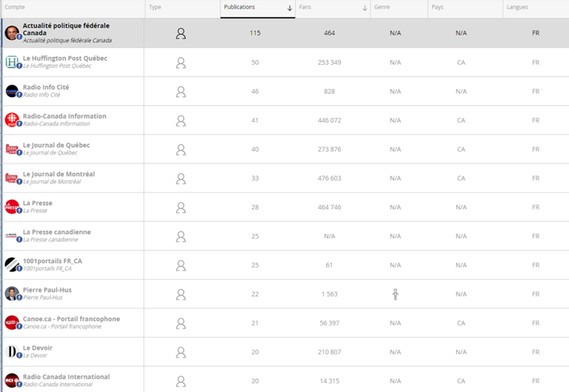Screen dimensions: 569x392
Task: Select the 476 603 fans value
Action: [x=330, y=178]
